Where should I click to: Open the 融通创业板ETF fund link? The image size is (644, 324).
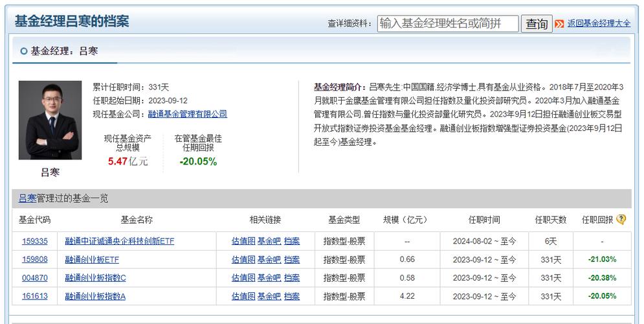coord(92,259)
